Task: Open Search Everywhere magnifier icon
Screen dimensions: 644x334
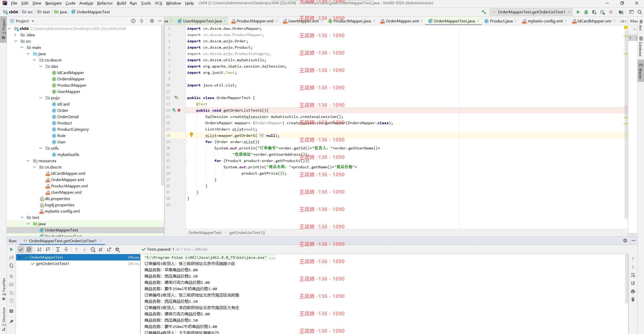Action: 640,12
